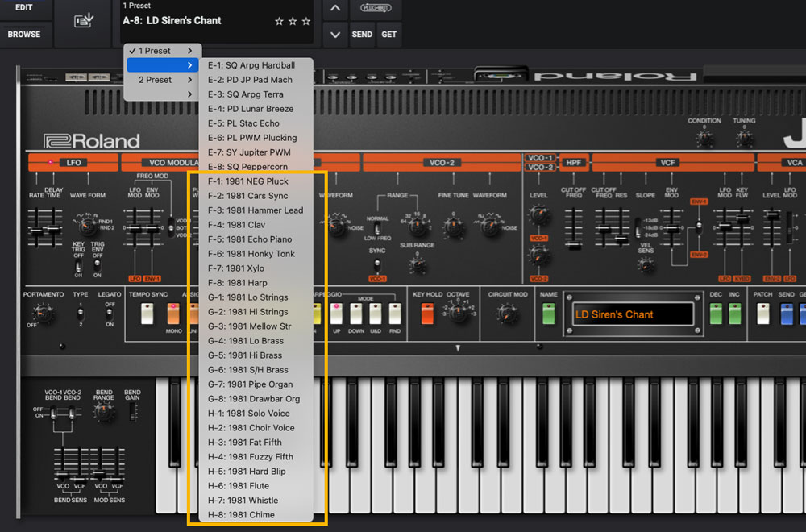
Task: Select F-3: 1981 Hammer Lead
Action: pyautogui.click(x=256, y=210)
